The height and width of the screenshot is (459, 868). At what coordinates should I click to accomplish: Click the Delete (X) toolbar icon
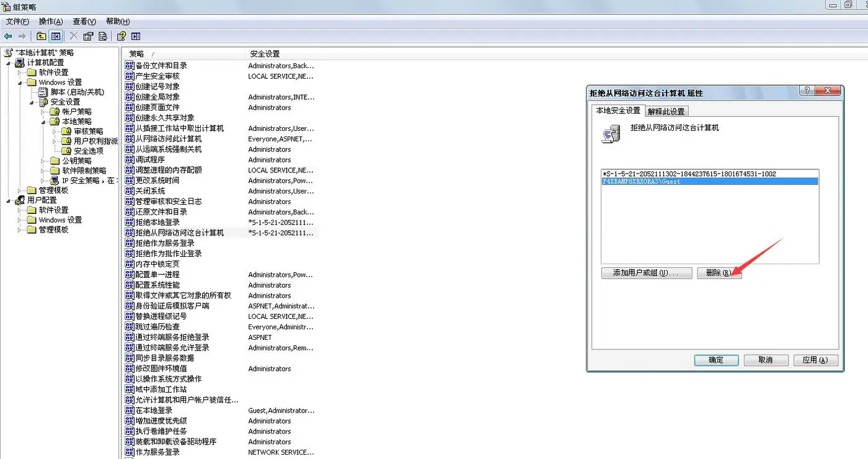click(74, 37)
